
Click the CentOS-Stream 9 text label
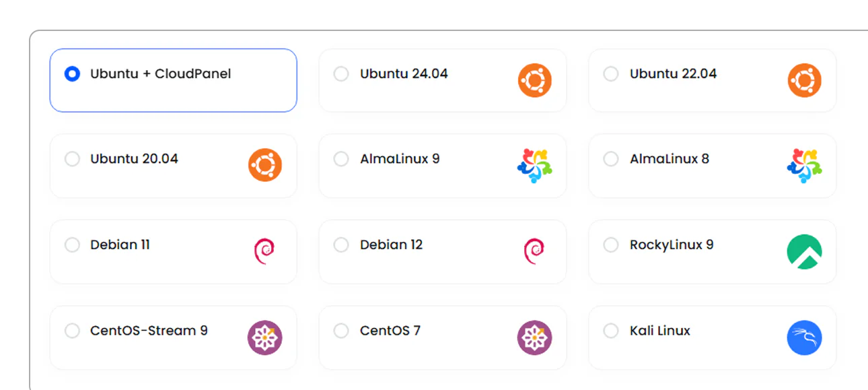[x=149, y=331]
